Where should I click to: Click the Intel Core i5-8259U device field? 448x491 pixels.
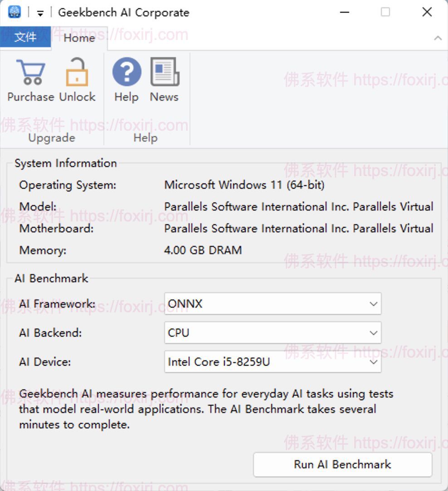click(x=272, y=362)
